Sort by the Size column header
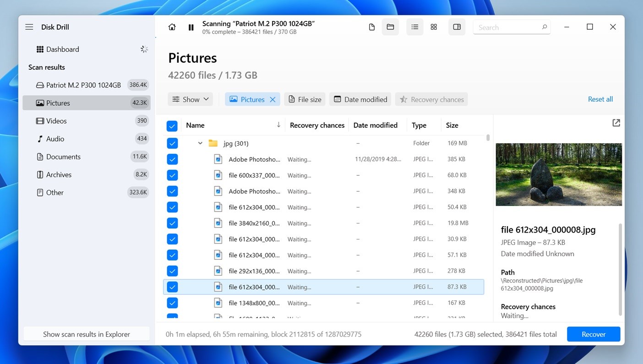 pyautogui.click(x=452, y=125)
